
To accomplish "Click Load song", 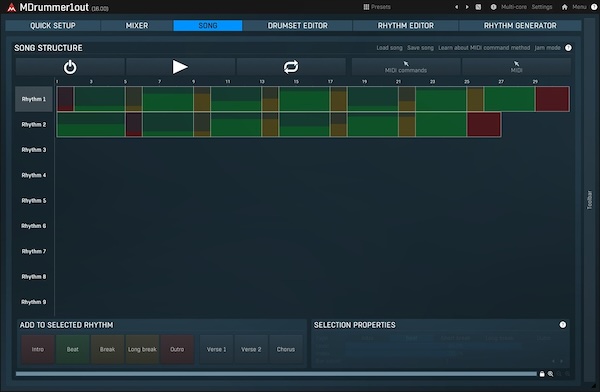I will coord(389,48).
